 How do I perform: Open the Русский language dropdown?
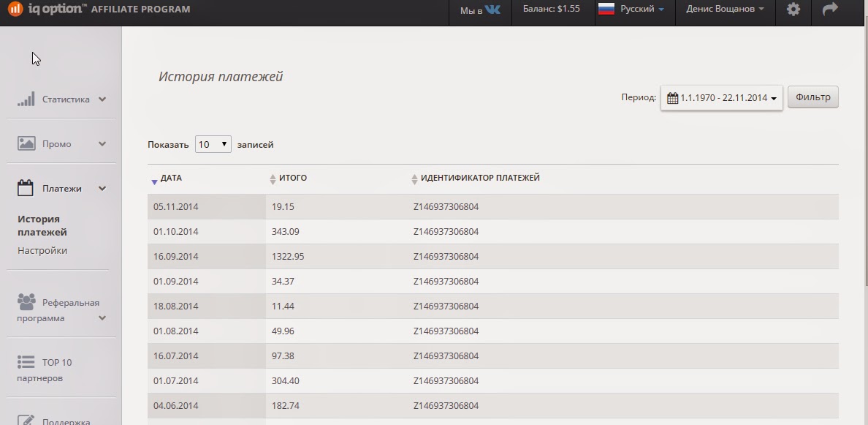(x=642, y=9)
